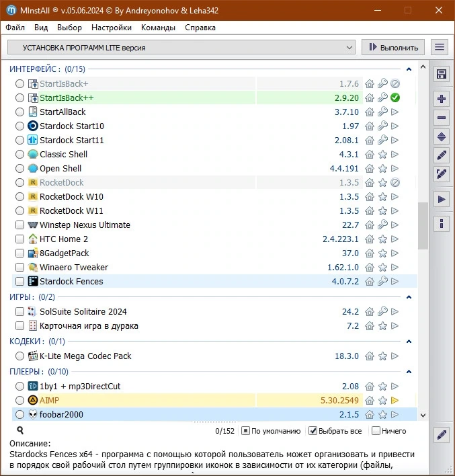Select StartAllBack radio button

point(19,112)
